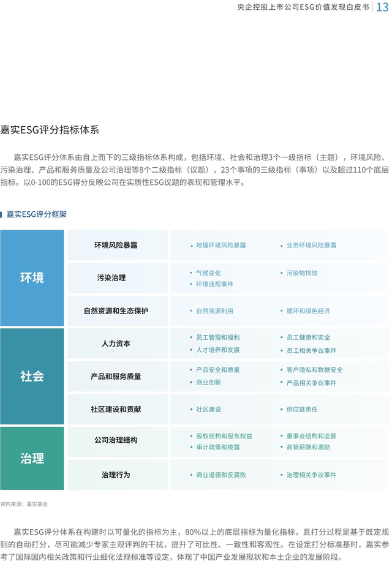
Task: Select the item 员工管理和福利
Action: coord(218,337)
